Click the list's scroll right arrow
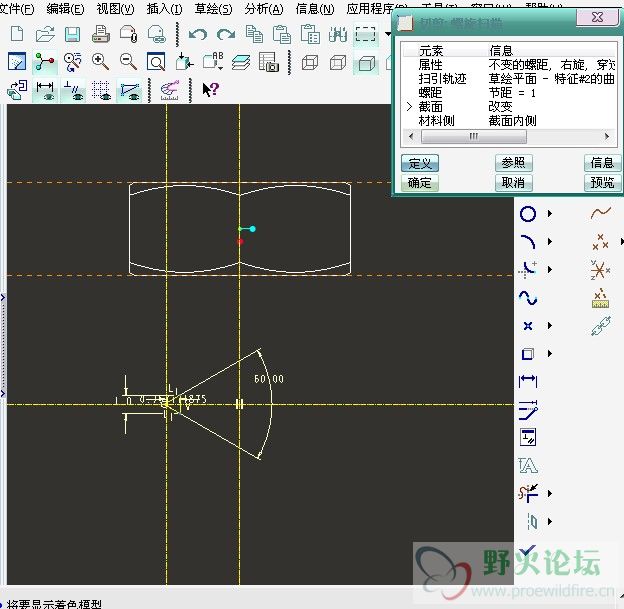This screenshot has height=609, width=624. click(x=607, y=136)
